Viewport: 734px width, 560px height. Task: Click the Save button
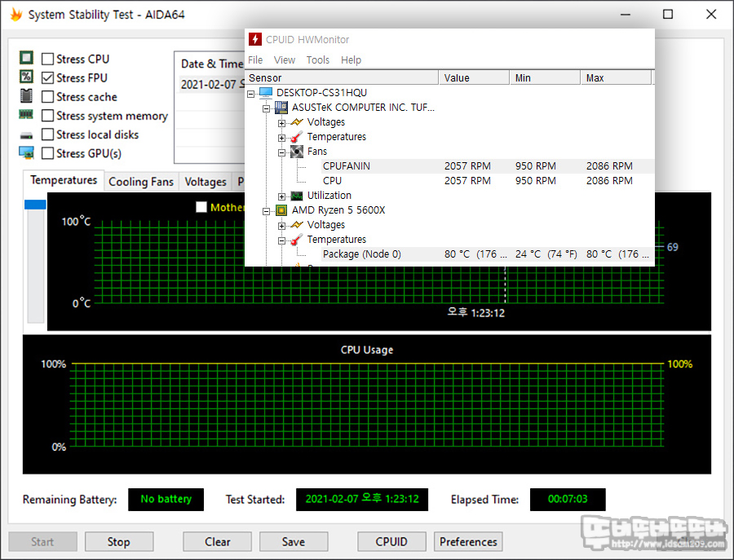(294, 542)
